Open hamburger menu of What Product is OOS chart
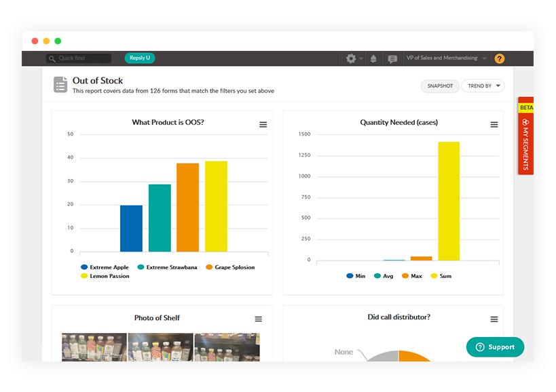Image resolution: width=556 pixels, height=392 pixels. 263,125
